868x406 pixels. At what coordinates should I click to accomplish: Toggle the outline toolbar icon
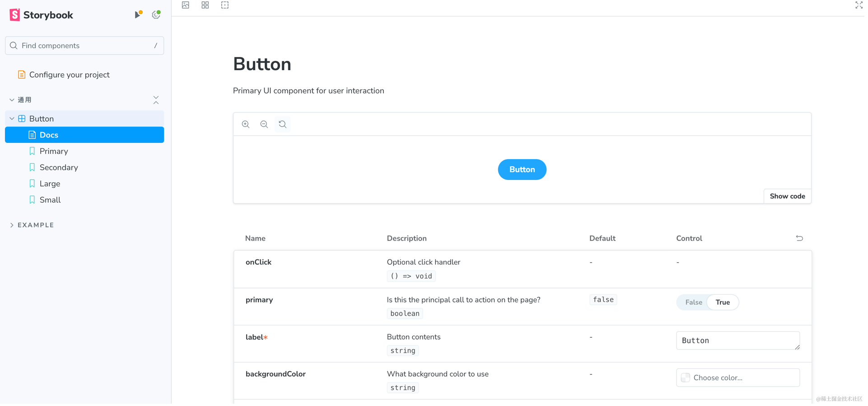coord(225,5)
